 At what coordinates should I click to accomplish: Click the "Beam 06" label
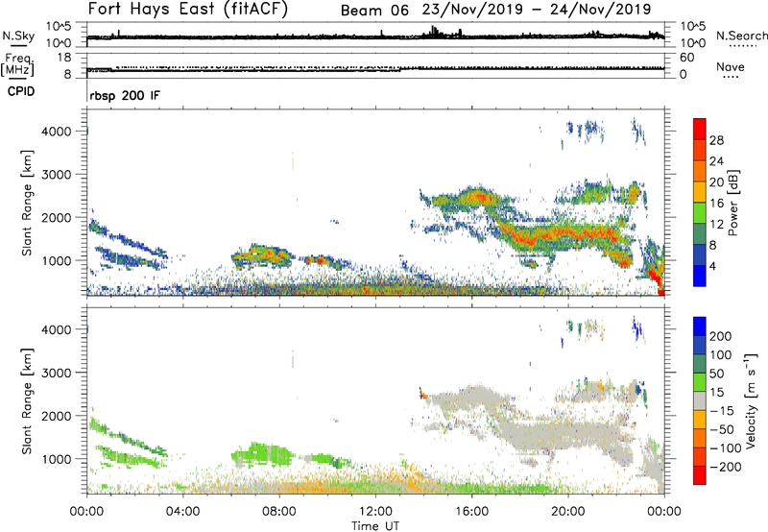coord(374,11)
